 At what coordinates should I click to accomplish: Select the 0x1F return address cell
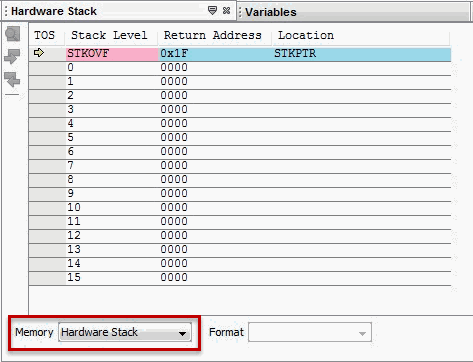[x=216, y=54]
